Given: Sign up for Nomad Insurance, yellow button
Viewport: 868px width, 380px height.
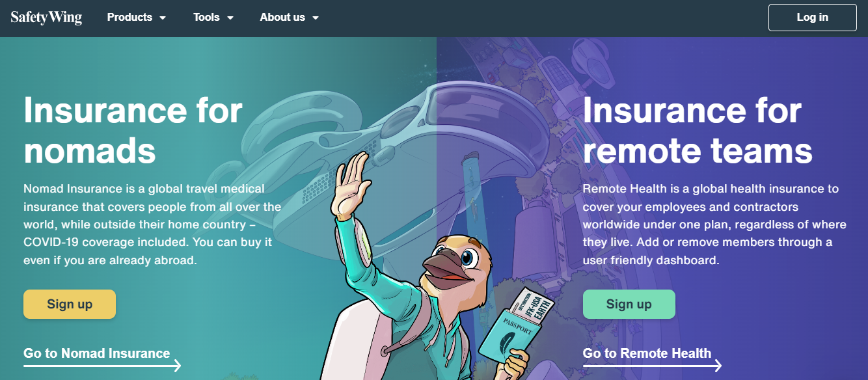Looking at the screenshot, I should pos(70,304).
